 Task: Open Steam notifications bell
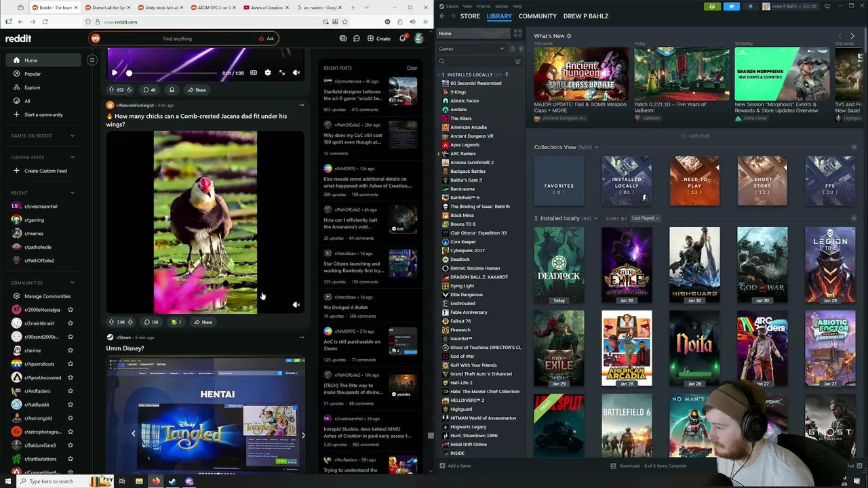point(750,6)
